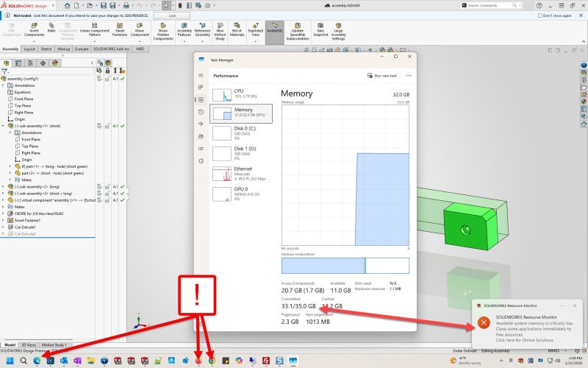Open Large Assembly Settings
Image resolution: width=588 pixels, height=368 pixels.
338,32
